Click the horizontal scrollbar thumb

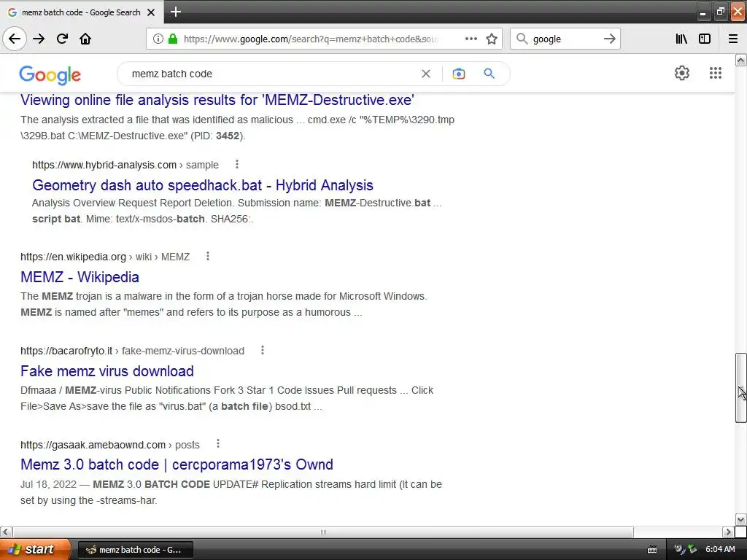[323, 532]
